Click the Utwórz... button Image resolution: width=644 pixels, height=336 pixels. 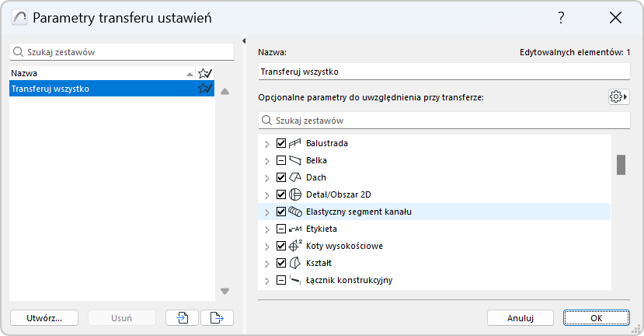[44, 317]
